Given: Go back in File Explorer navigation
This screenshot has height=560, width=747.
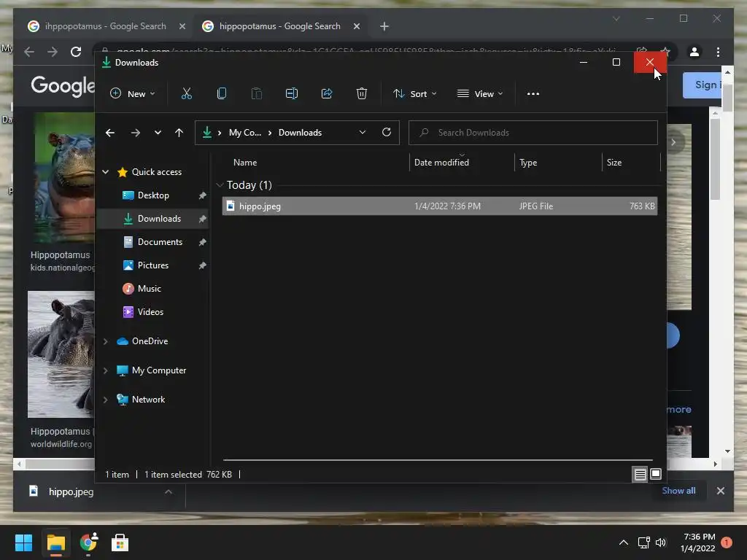Looking at the screenshot, I should [x=110, y=133].
